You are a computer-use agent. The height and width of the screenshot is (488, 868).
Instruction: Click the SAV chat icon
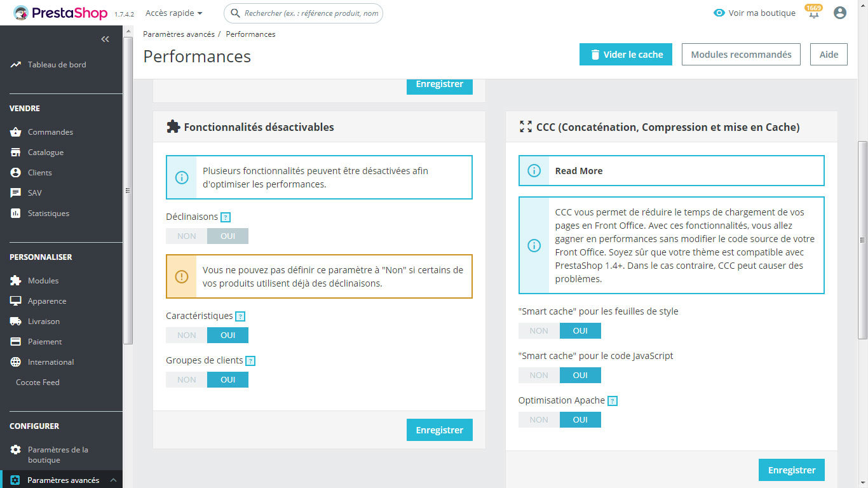pos(15,193)
